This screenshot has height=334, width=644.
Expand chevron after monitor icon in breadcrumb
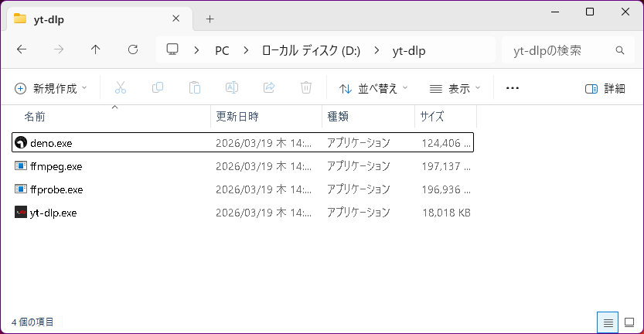click(196, 50)
